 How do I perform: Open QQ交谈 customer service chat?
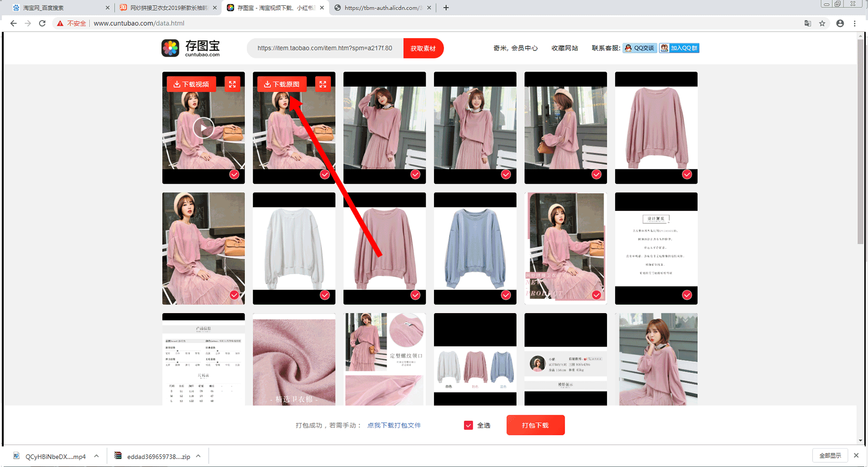pos(640,48)
